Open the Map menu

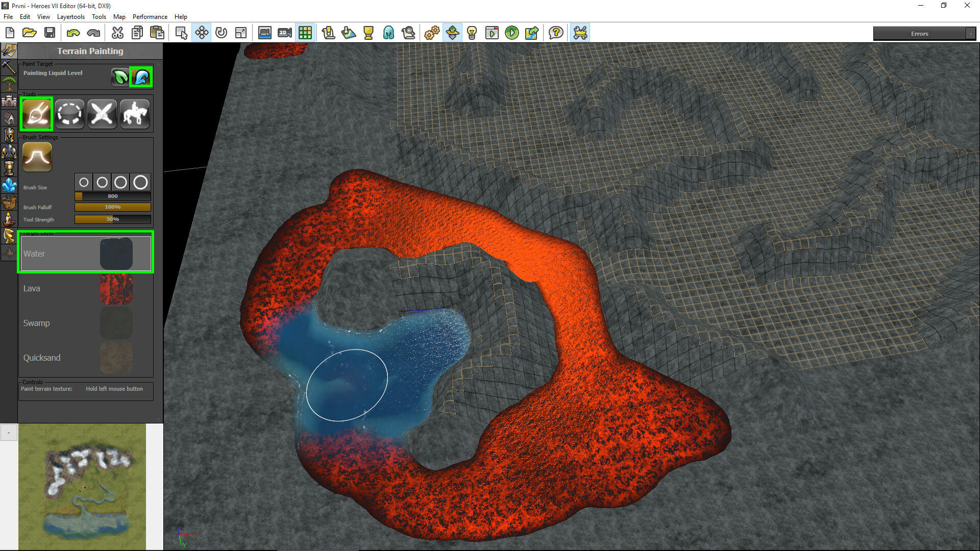(x=119, y=17)
